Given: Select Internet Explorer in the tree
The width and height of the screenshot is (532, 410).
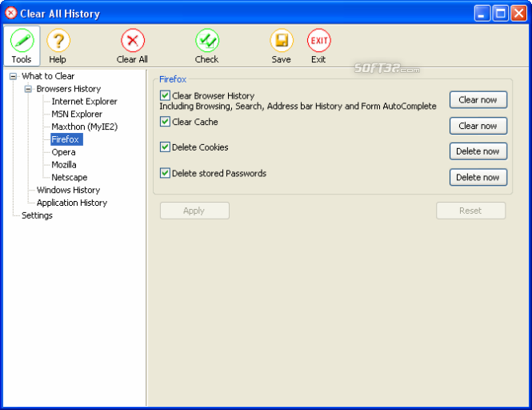Looking at the screenshot, I should tap(84, 101).
